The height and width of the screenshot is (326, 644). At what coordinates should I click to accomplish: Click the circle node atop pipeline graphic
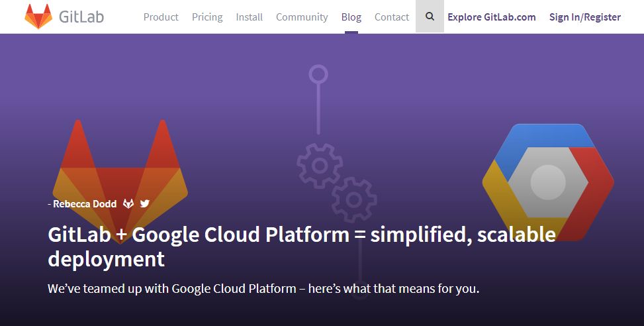pyautogui.click(x=318, y=75)
